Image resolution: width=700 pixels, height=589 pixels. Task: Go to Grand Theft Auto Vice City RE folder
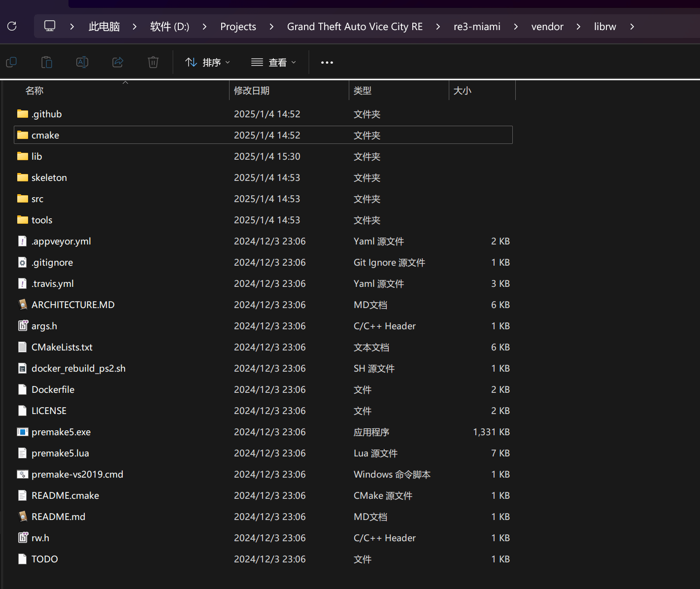355,27
